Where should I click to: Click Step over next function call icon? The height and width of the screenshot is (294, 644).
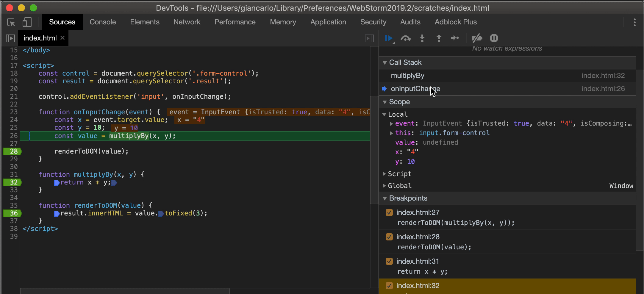tap(406, 38)
